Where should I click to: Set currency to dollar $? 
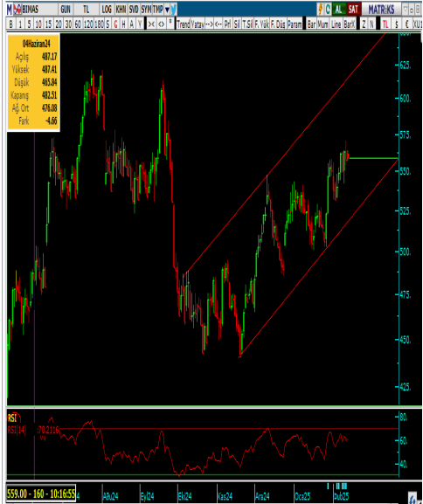pos(396,24)
